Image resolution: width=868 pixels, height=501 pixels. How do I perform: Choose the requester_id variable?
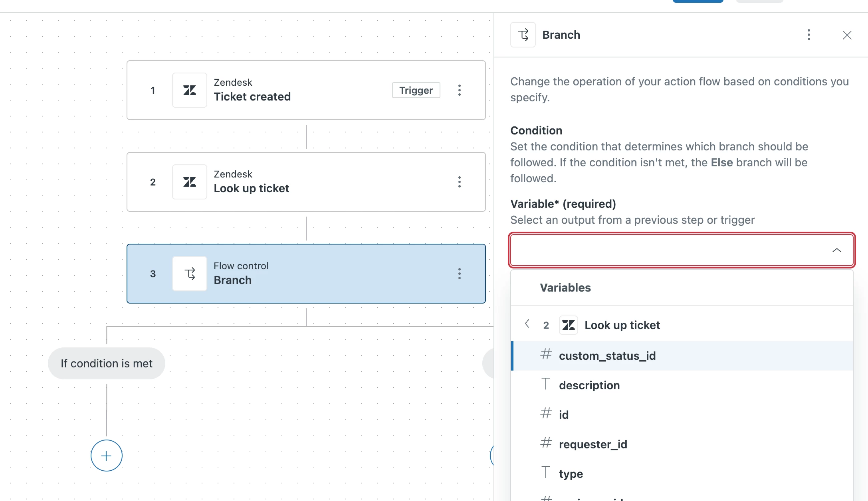click(593, 444)
